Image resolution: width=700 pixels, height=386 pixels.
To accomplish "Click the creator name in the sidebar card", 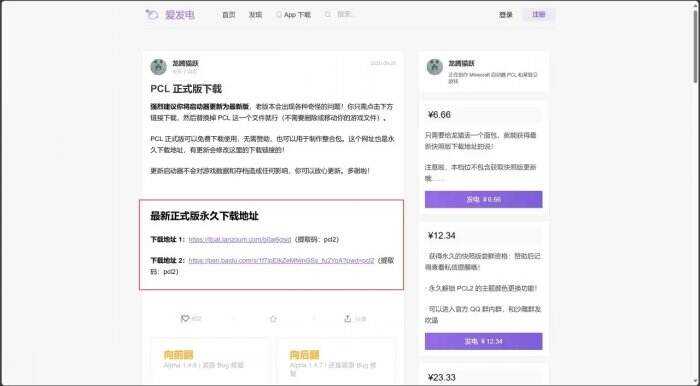I will pos(462,63).
